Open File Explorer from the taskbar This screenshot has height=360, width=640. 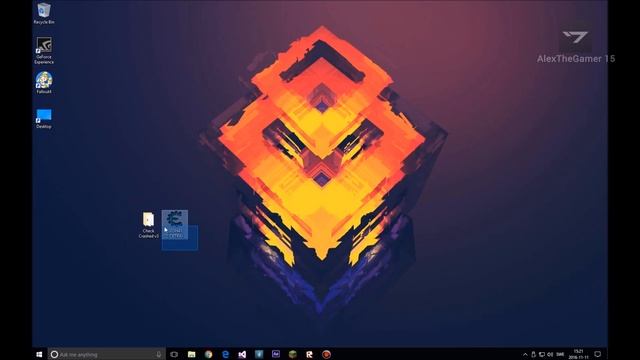[191, 354]
